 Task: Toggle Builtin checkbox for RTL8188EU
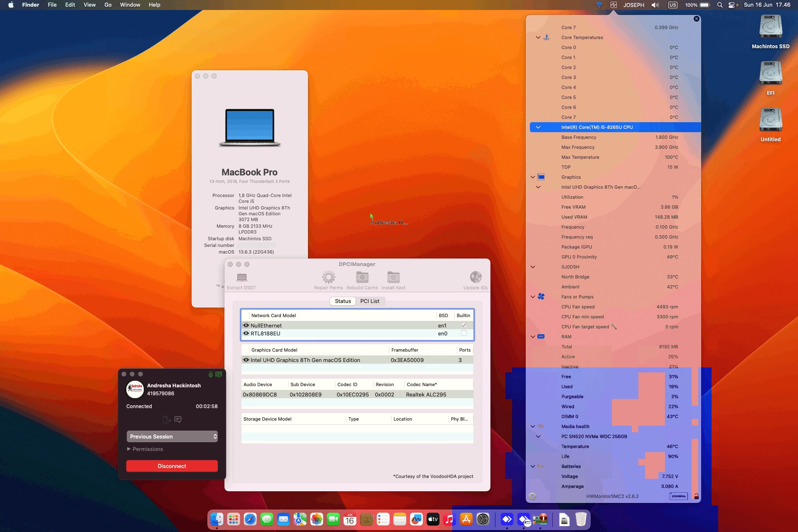464,333
